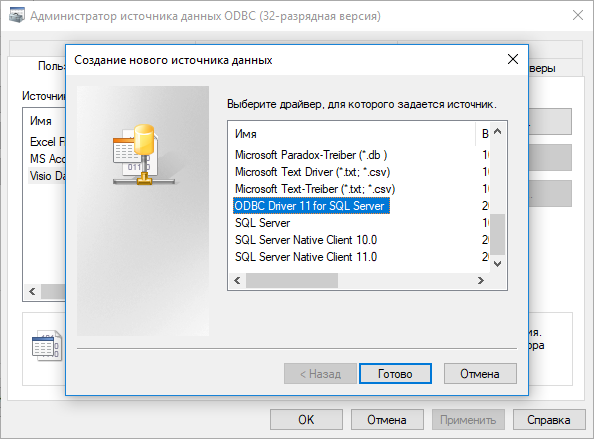Image resolution: width=594 pixels, height=439 pixels.
Task: Choose the SQL Server driver entry
Action: click(x=263, y=223)
